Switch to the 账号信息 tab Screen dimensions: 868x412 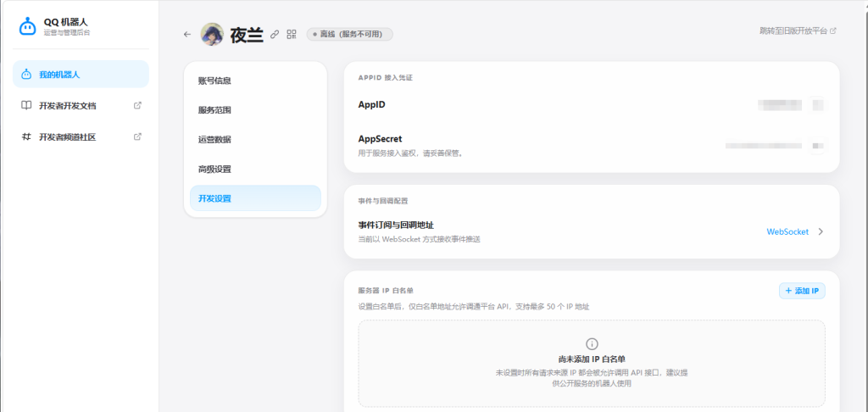pyautogui.click(x=255, y=81)
